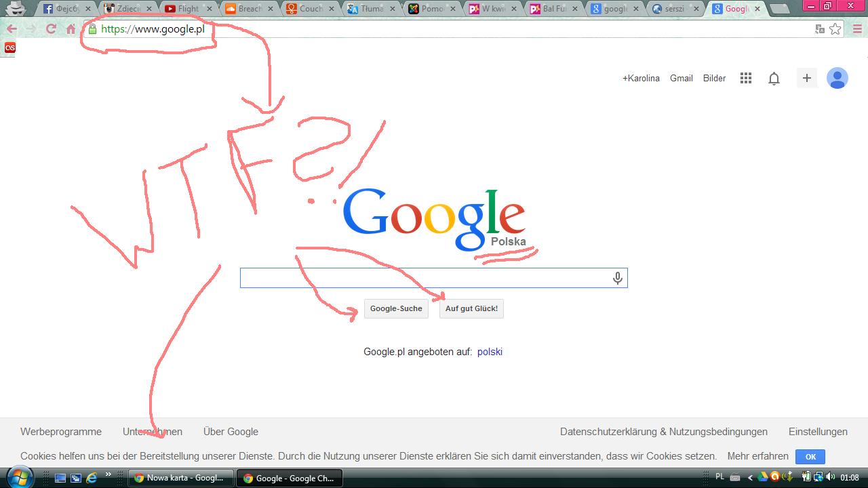The height and width of the screenshot is (488, 868).
Task: Switch to the Flight YouTube tab
Action: tap(188, 9)
